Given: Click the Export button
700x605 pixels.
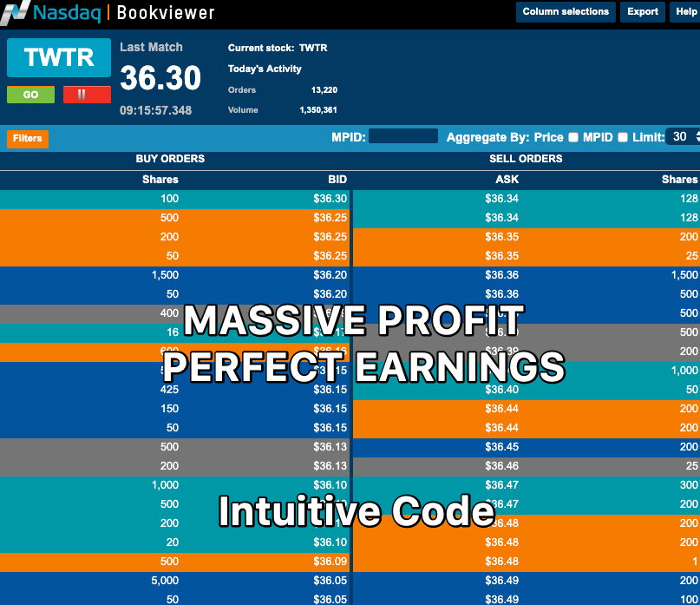Looking at the screenshot, I should 643,11.
